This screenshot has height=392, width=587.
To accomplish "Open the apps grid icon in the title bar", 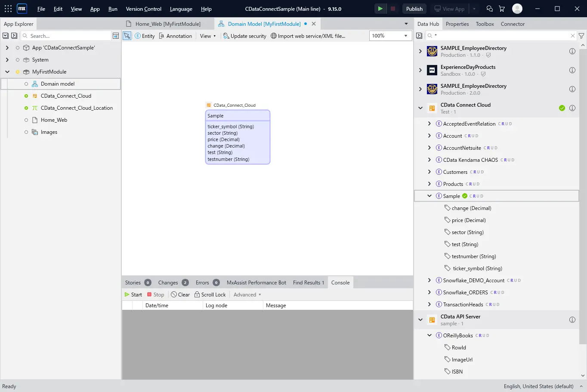I will click(8, 9).
